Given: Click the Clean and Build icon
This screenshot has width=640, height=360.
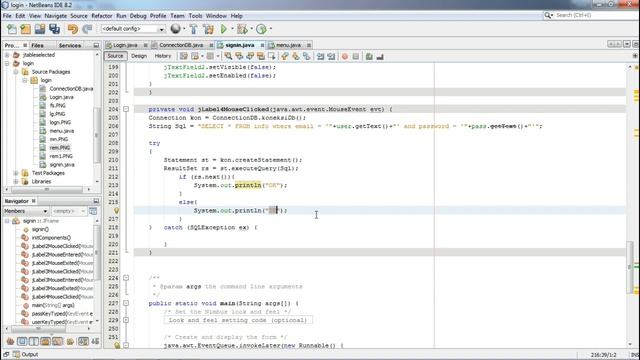Looking at the screenshot, I should 208,29.
